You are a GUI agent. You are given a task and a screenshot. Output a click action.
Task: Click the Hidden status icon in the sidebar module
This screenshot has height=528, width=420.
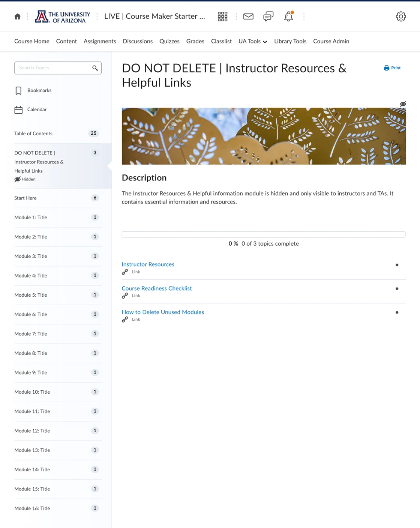point(17,179)
